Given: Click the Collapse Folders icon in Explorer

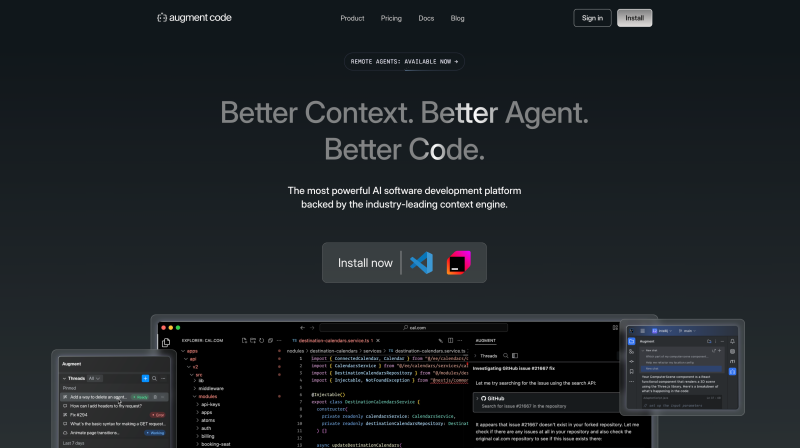Looking at the screenshot, I should tap(270, 341).
